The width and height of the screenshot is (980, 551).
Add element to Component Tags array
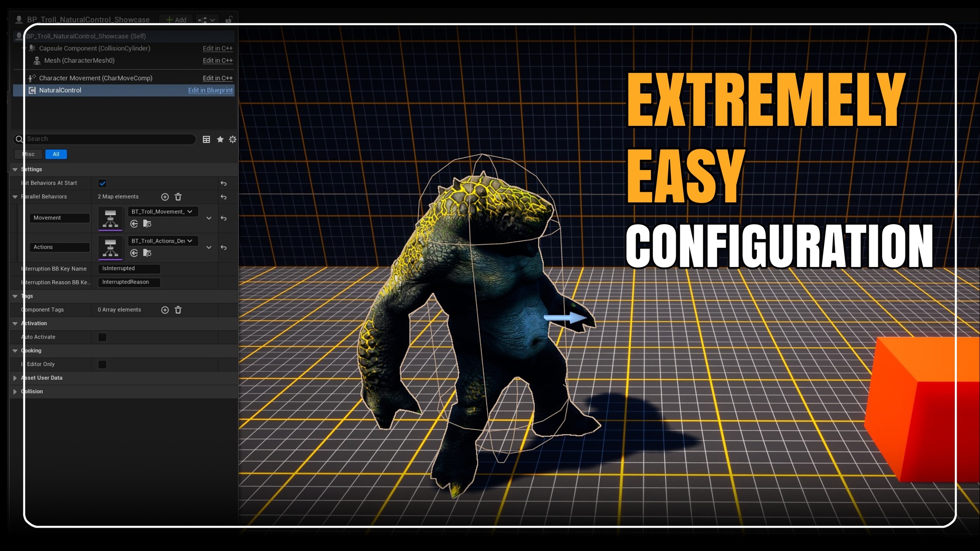pos(165,310)
